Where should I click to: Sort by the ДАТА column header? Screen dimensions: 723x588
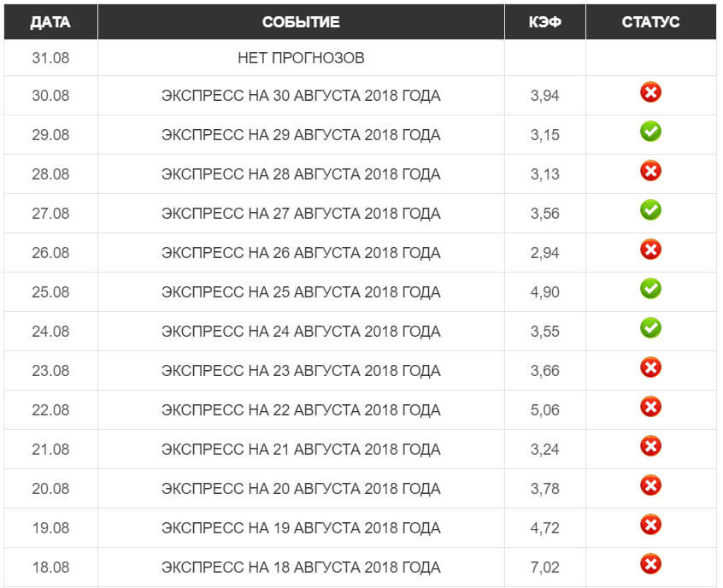click(50, 22)
